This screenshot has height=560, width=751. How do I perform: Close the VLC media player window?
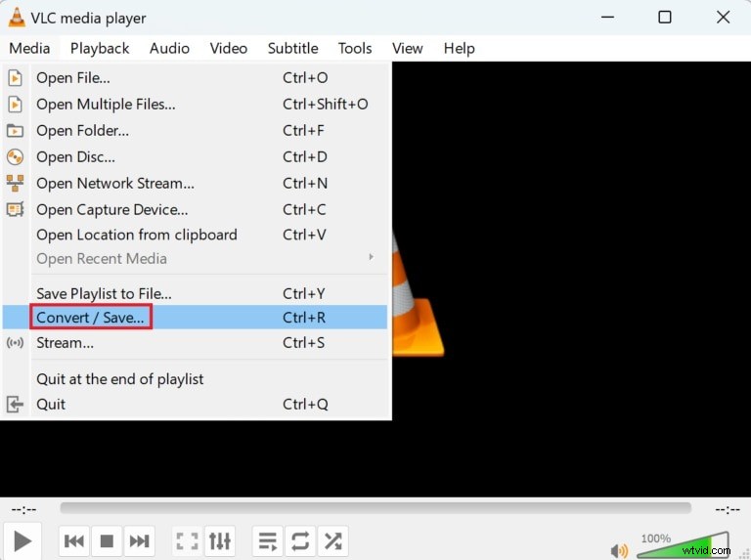[724, 18]
